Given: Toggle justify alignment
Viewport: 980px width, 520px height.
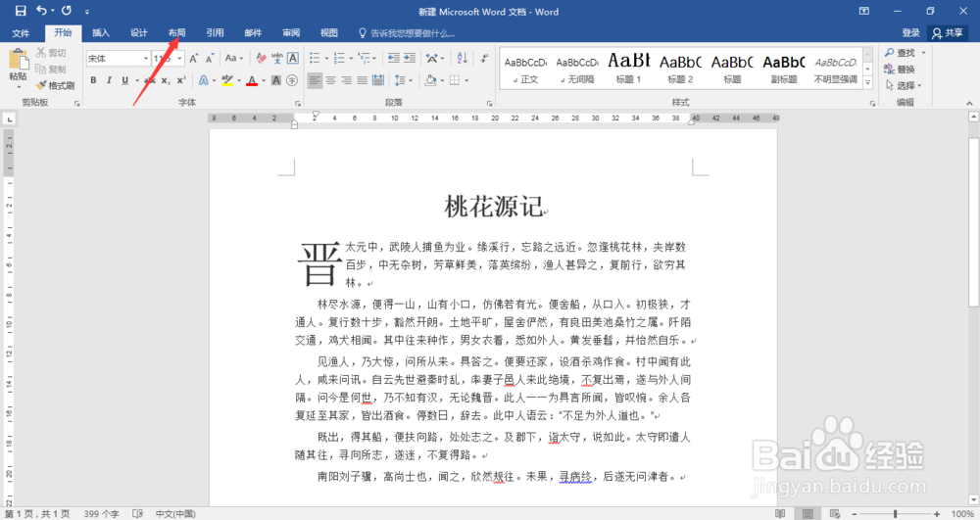Looking at the screenshot, I should pyautogui.click(x=363, y=80).
